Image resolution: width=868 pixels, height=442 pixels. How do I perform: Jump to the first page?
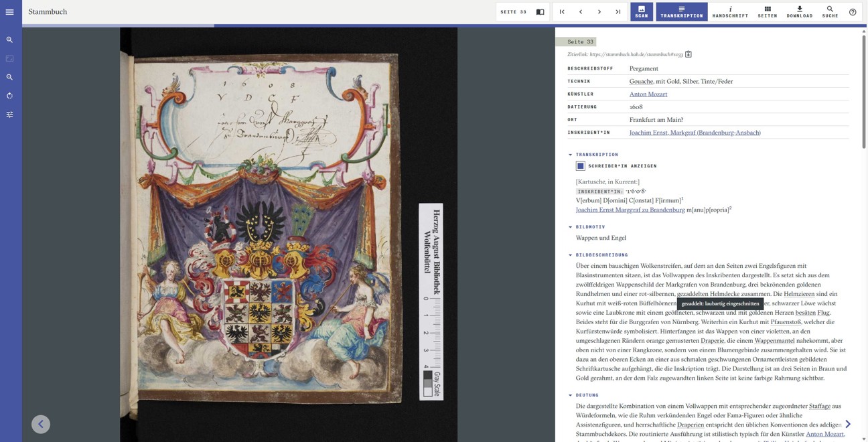(x=562, y=12)
